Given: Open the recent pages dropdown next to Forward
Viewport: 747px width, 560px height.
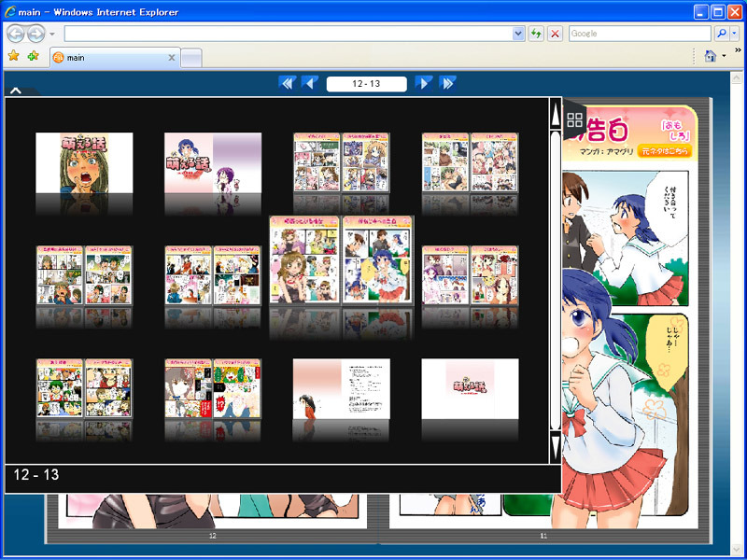Looking at the screenshot, I should point(52,34).
